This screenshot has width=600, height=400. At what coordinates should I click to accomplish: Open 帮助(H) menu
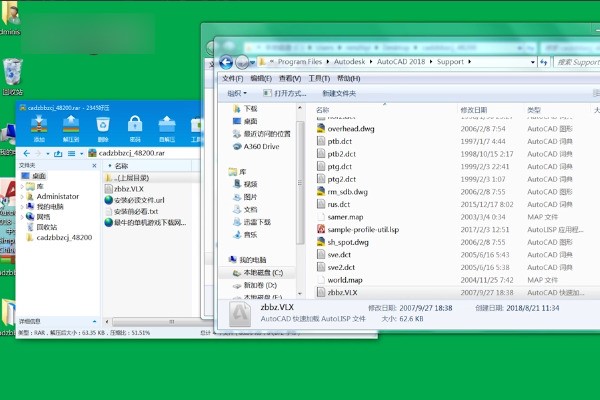coord(348,78)
